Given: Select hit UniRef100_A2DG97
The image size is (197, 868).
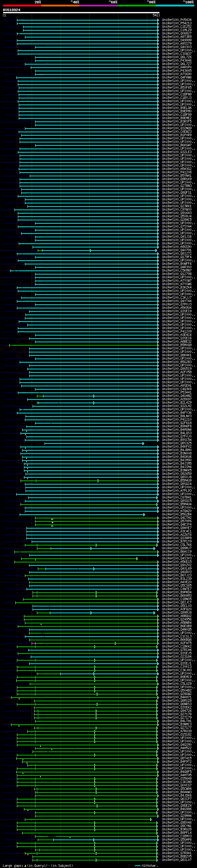Looking at the screenshot, I should (177, 399).
